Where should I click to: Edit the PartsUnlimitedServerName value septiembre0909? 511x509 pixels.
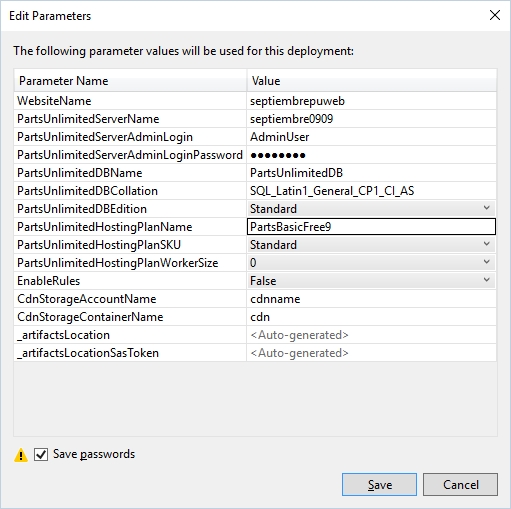(371, 119)
